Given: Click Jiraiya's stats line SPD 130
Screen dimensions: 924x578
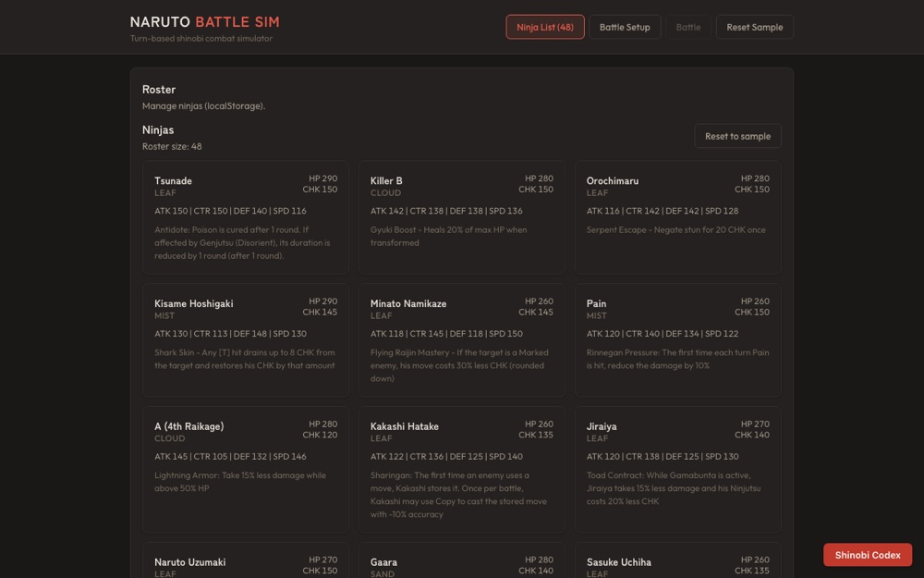Looking at the screenshot, I should click(663, 456).
